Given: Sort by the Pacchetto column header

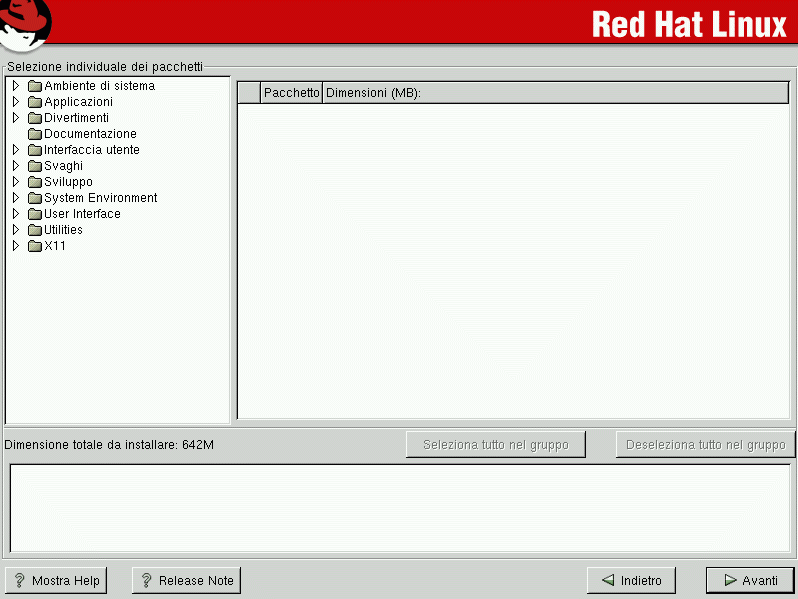Looking at the screenshot, I should pos(291,93).
